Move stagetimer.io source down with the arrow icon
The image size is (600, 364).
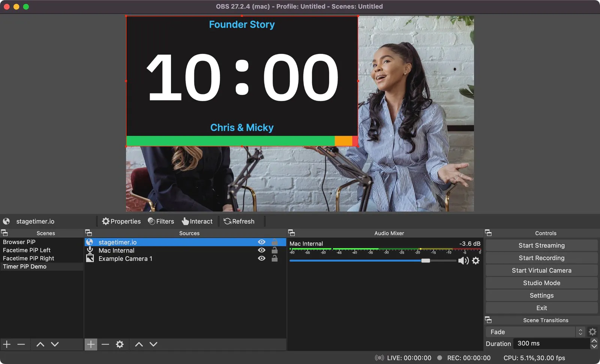(x=153, y=344)
